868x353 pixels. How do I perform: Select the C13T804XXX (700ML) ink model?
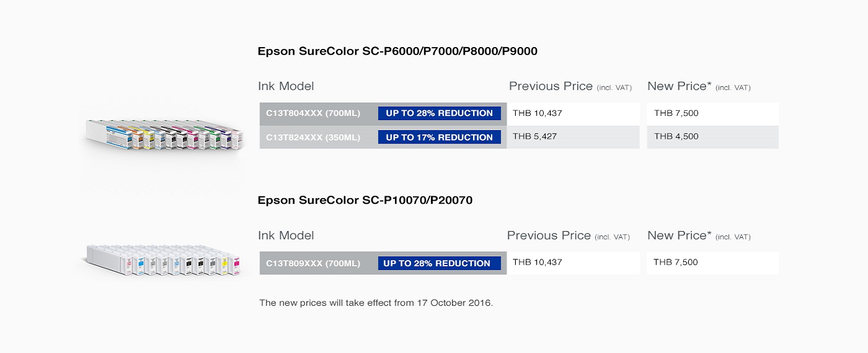[313, 113]
